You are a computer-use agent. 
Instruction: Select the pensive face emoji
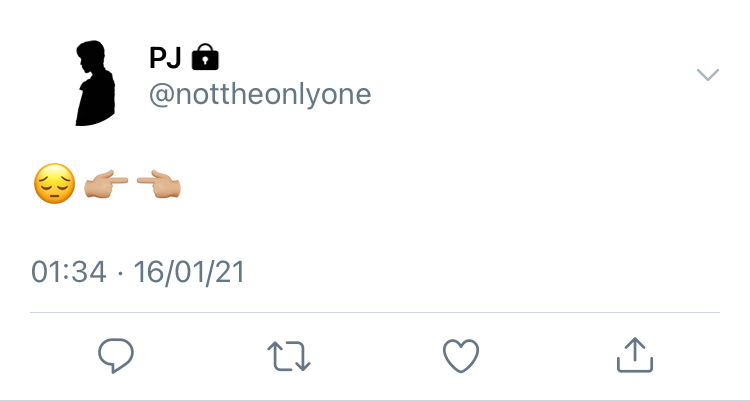55,184
